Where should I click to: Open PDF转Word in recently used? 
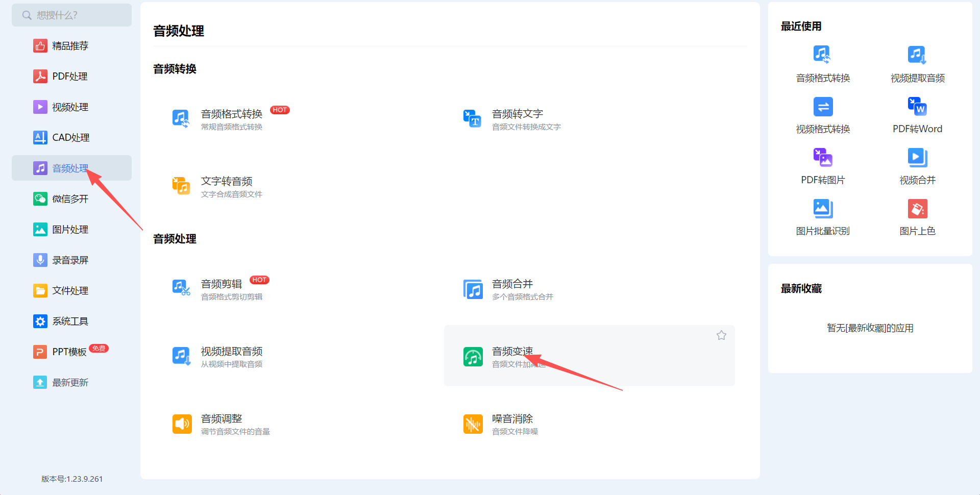click(917, 115)
